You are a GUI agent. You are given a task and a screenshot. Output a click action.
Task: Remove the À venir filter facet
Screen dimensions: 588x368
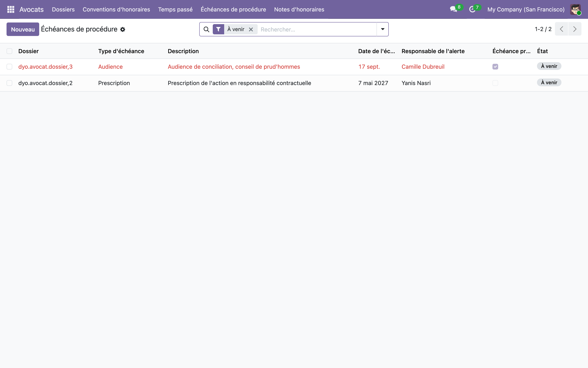point(251,29)
